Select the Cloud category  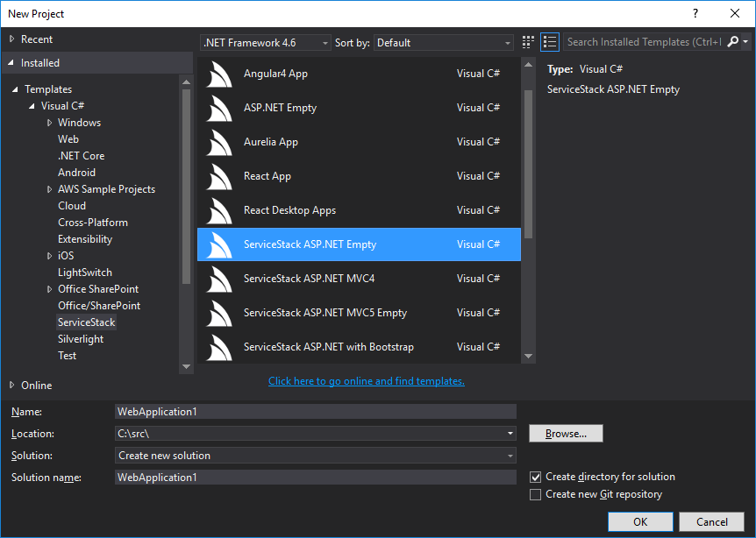(72, 206)
